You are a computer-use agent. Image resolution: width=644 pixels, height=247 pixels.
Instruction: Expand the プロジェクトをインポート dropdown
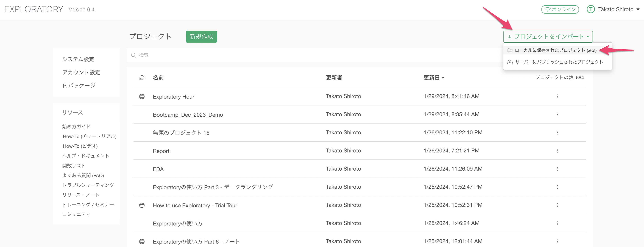548,37
